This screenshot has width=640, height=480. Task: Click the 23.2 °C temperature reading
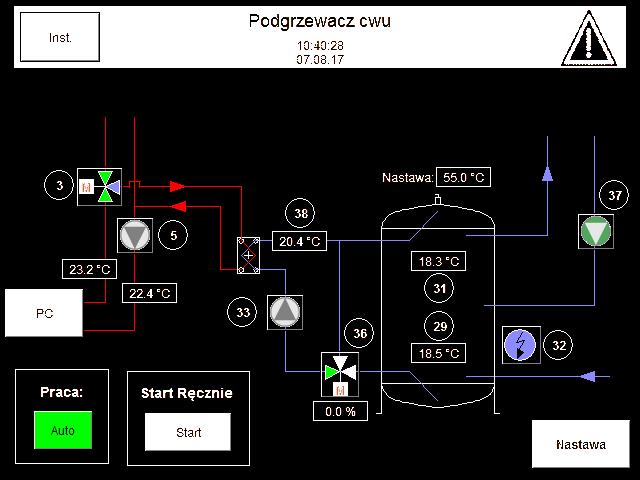(x=89, y=269)
